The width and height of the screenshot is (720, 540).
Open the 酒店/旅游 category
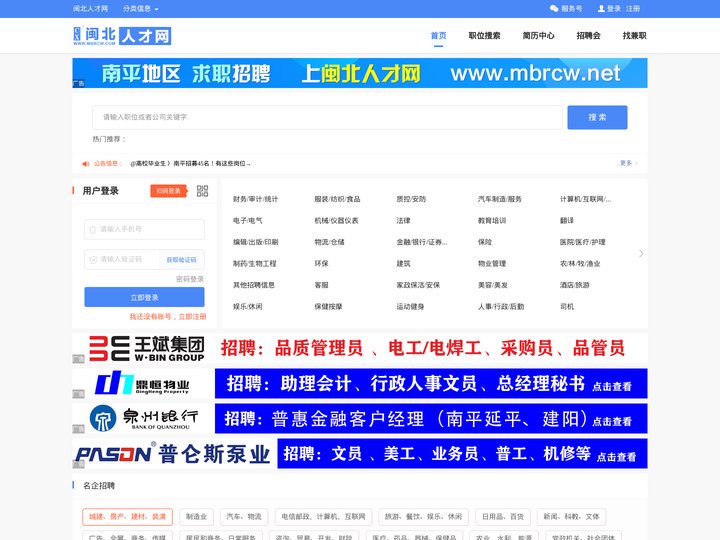tap(574, 285)
